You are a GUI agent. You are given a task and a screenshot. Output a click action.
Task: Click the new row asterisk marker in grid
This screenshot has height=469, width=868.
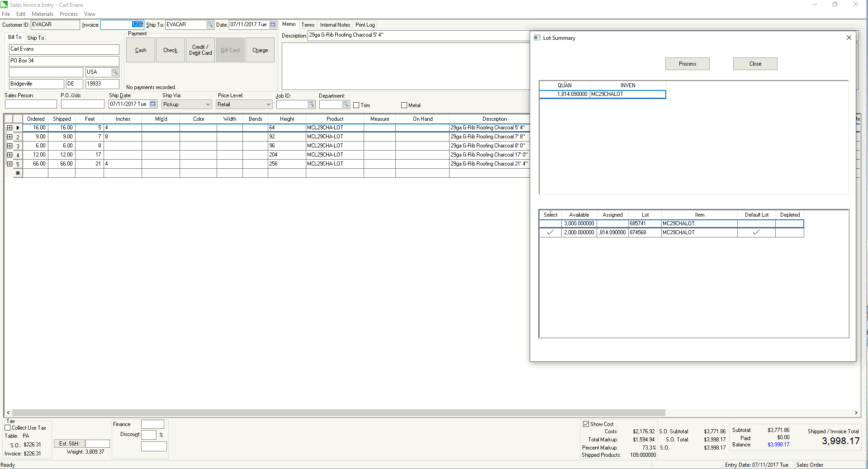click(18, 173)
